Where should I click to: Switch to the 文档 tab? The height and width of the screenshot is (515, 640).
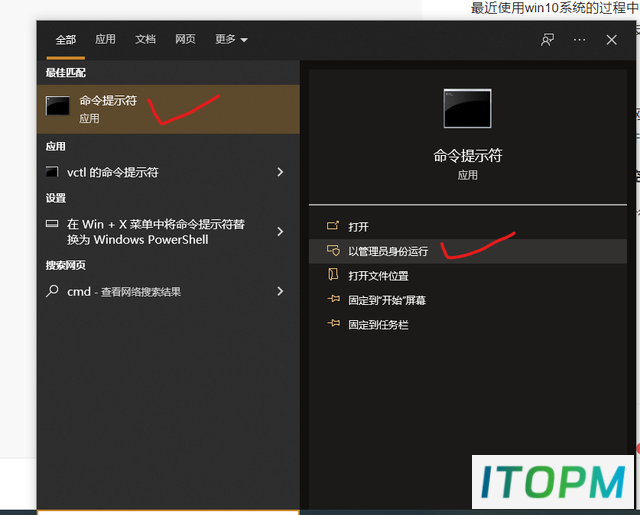145,39
